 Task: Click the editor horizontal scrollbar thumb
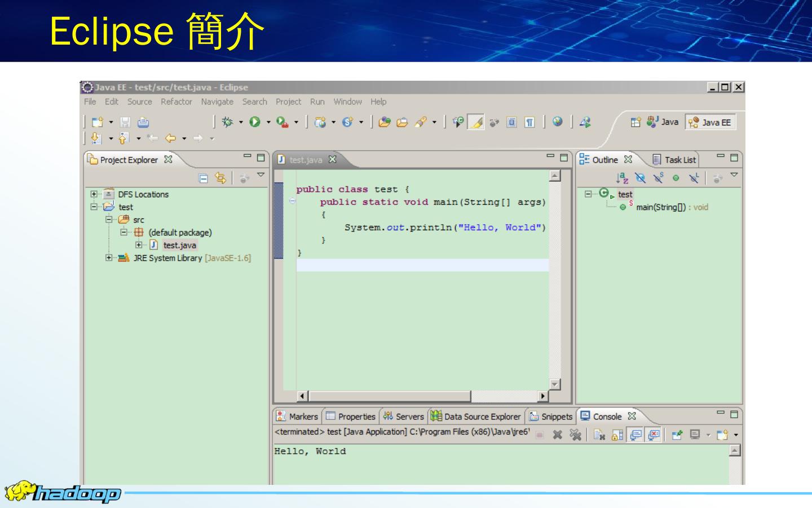click(x=389, y=396)
